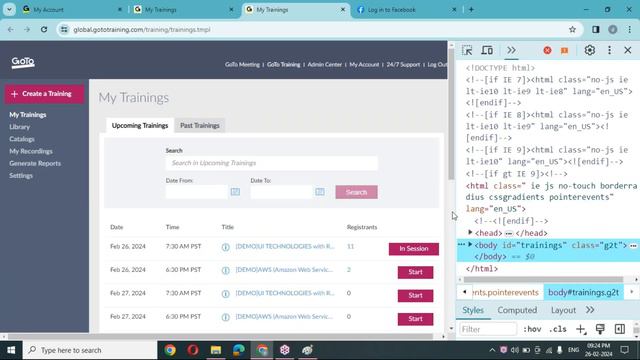Image resolution: width=640 pixels, height=360 pixels.
Task: Click the info icon for the Feb 27 7:30 AM training
Action: (x=225, y=294)
